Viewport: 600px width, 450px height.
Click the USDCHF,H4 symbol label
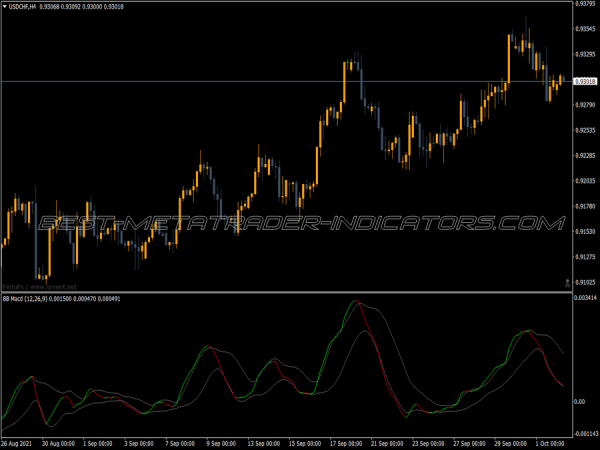(22, 7)
